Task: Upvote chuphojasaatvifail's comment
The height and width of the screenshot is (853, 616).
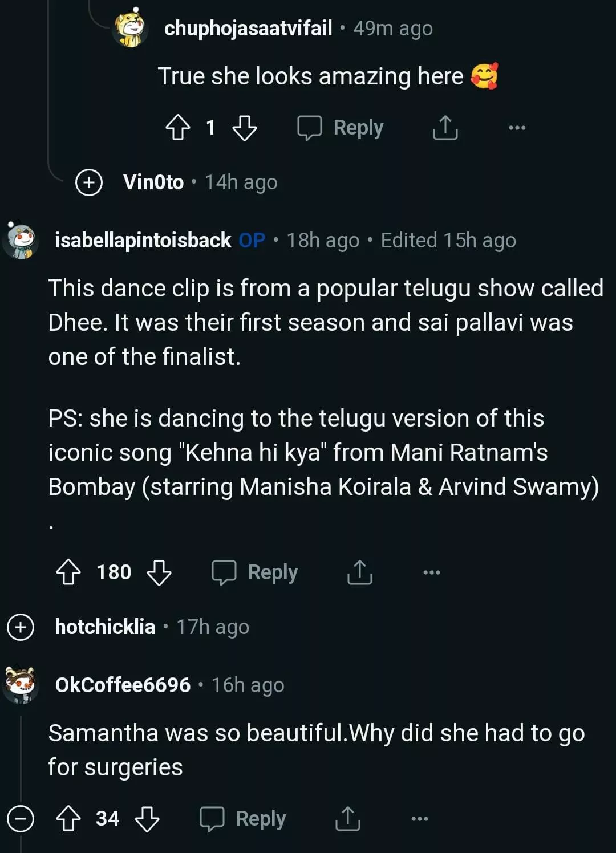Action: pos(177,128)
